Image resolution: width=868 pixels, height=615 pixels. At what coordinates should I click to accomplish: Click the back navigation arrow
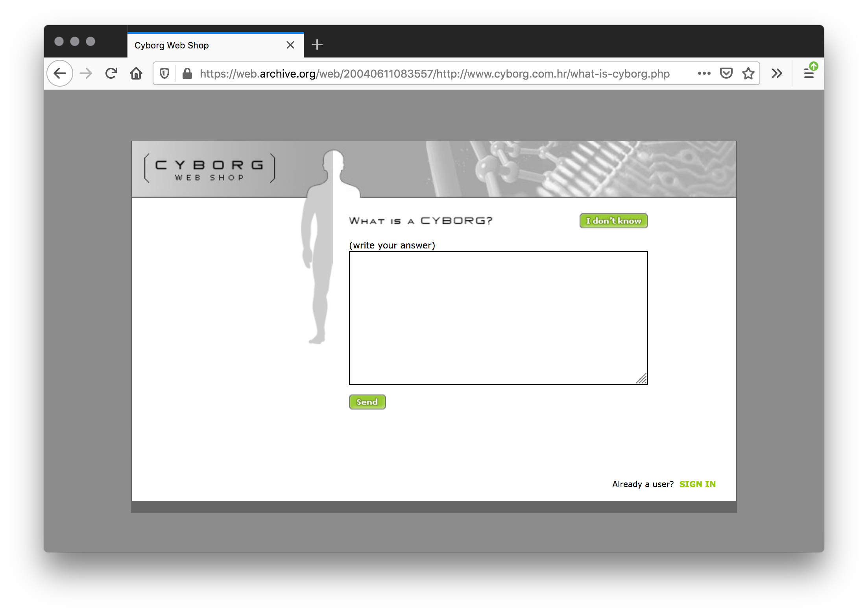61,74
